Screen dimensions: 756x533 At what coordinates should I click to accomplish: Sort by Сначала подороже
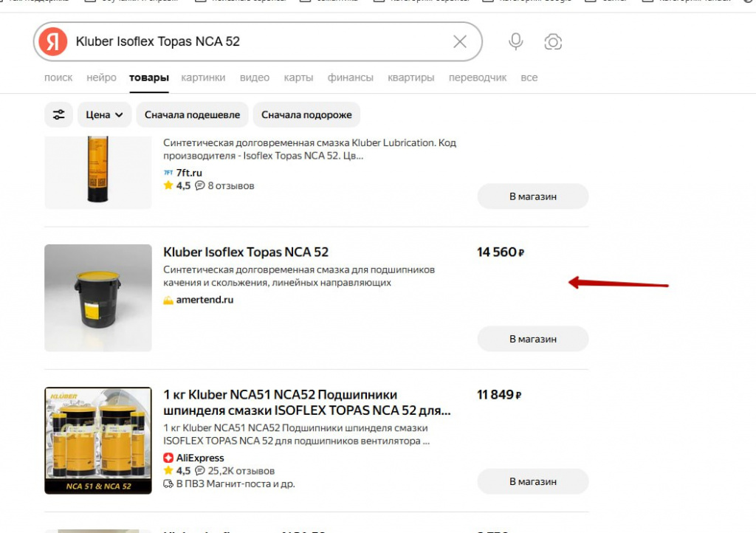coord(306,114)
